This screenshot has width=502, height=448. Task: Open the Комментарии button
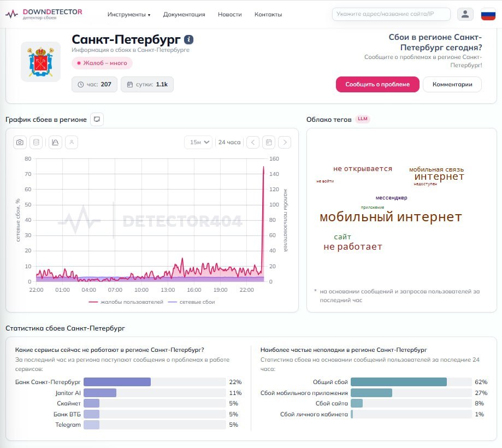pos(452,84)
